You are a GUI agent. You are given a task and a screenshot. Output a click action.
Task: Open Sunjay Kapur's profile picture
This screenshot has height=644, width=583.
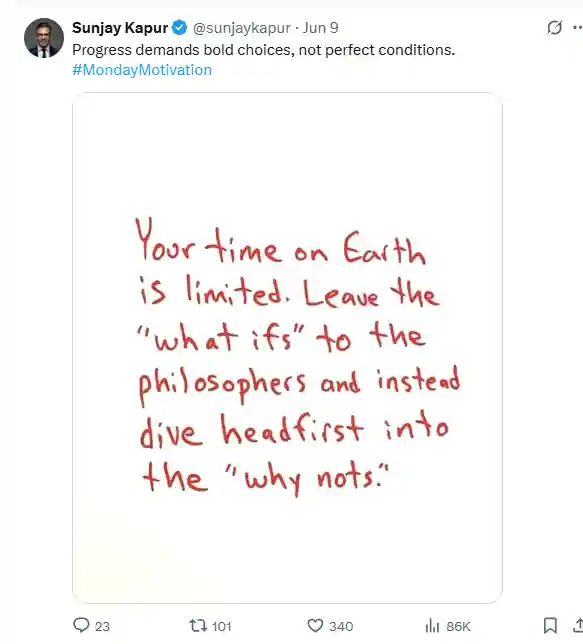(x=44, y=38)
